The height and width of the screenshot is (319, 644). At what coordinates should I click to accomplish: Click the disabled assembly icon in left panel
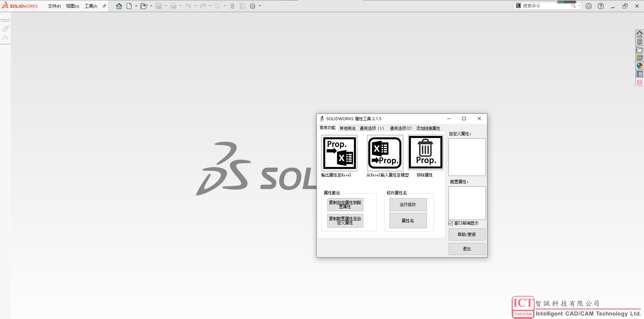5,29
